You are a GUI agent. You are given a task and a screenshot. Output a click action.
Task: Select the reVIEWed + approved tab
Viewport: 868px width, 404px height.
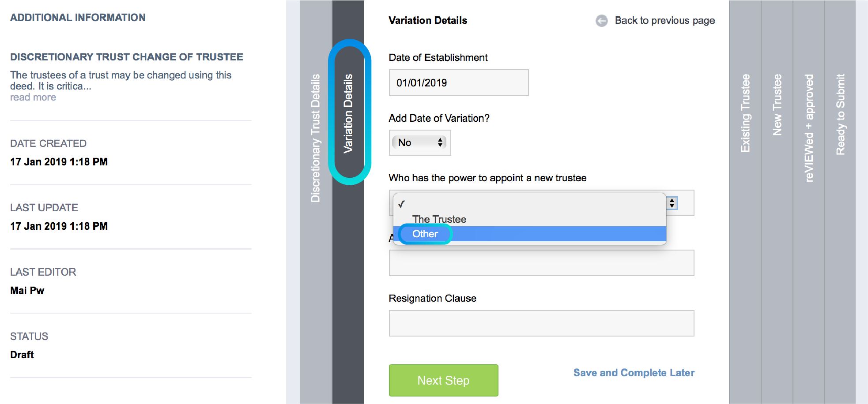click(809, 128)
